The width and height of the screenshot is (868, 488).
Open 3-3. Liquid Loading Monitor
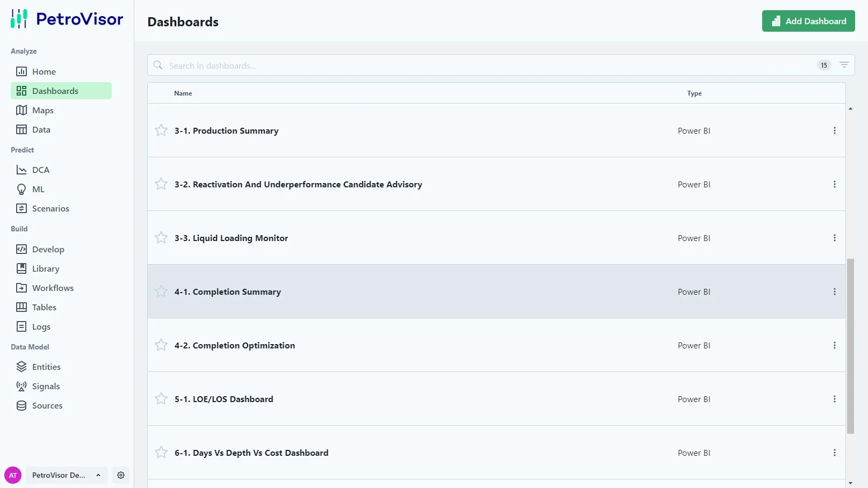tap(232, 238)
